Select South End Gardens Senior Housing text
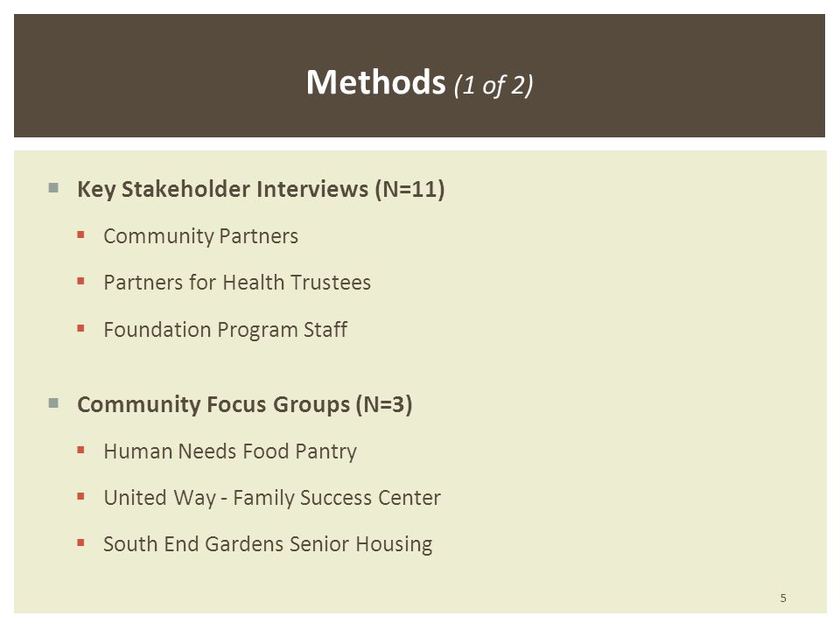 coord(268,544)
